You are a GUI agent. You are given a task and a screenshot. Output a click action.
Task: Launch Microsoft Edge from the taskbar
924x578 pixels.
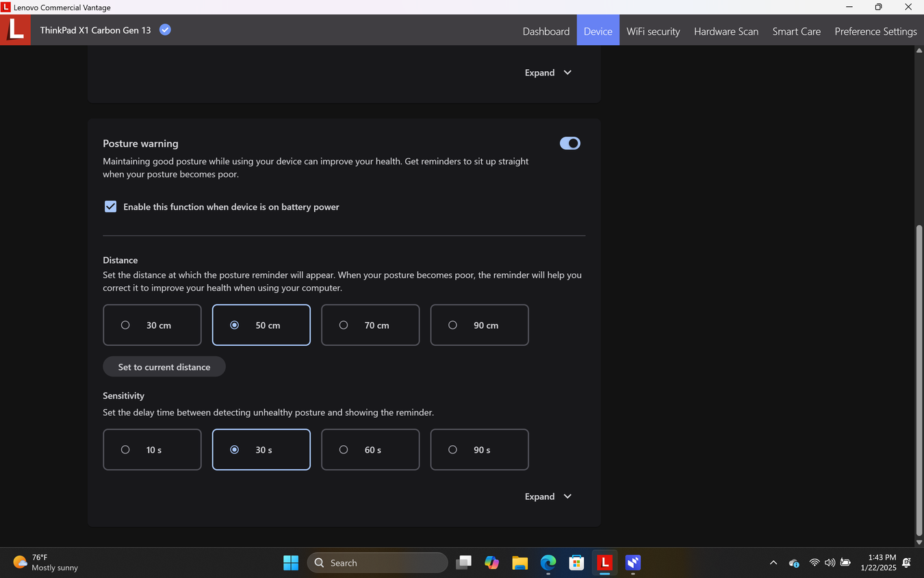tap(548, 562)
